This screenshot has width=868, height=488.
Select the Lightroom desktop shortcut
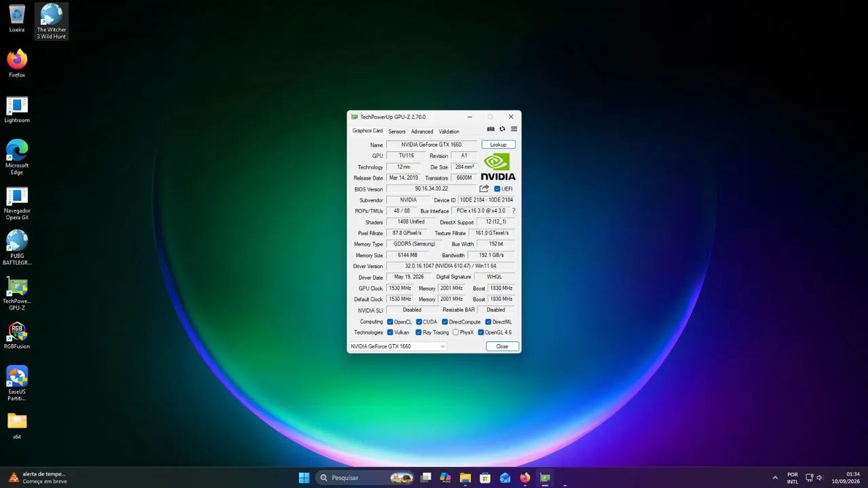tap(17, 109)
